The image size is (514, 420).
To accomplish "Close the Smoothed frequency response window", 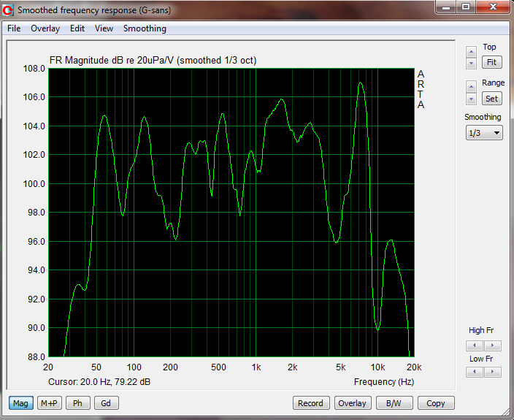I will (494, 7).
